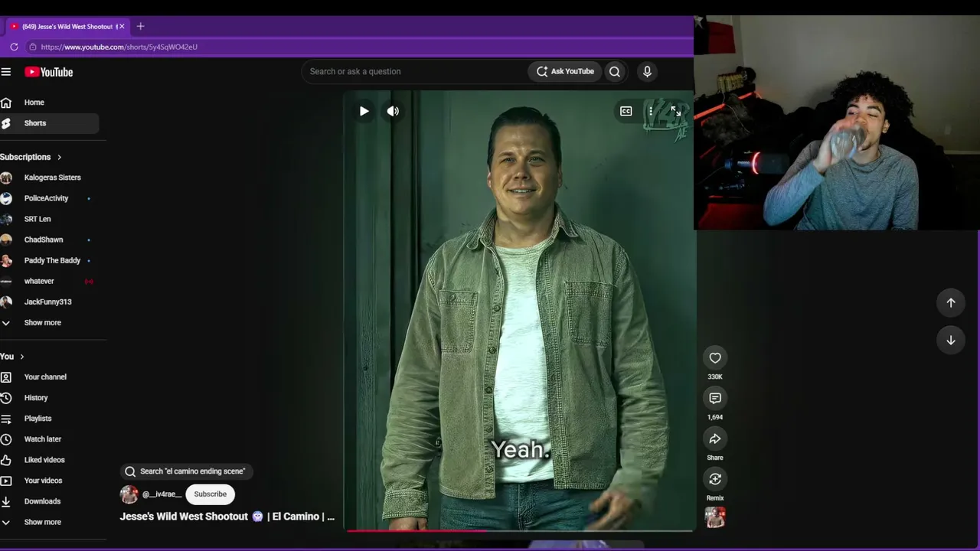
Task: Remix this Short
Action: pos(715,479)
